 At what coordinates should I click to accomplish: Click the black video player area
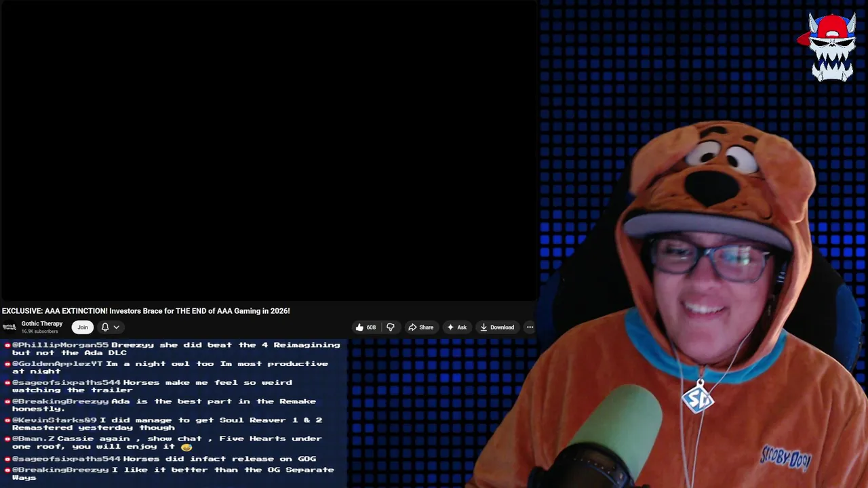tap(269, 150)
